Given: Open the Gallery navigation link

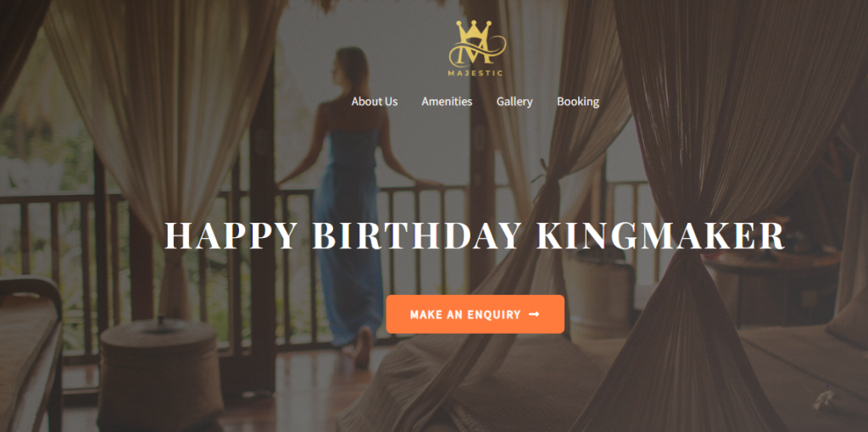Looking at the screenshot, I should tap(515, 102).
